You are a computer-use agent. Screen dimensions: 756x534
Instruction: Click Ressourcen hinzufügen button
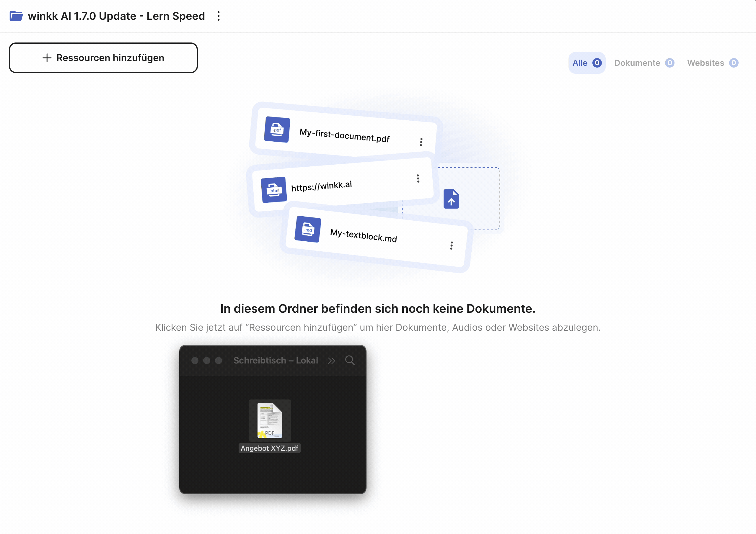coord(103,58)
